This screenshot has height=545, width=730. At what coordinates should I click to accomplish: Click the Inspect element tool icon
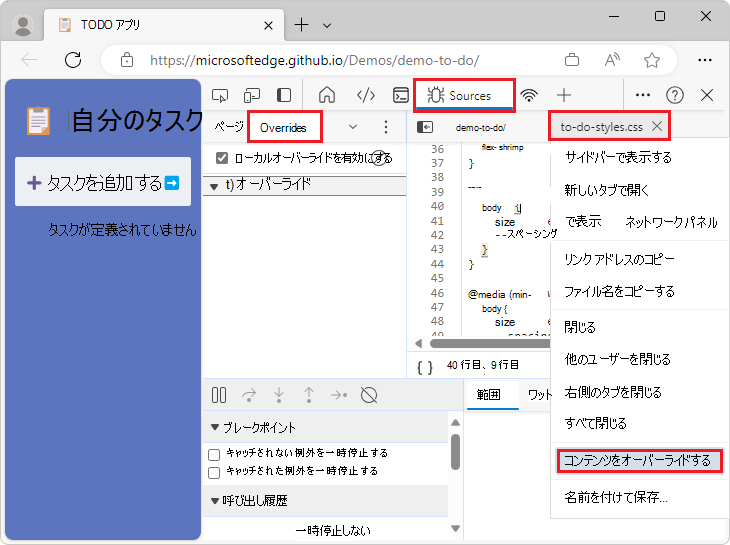[x=220, y=95]
